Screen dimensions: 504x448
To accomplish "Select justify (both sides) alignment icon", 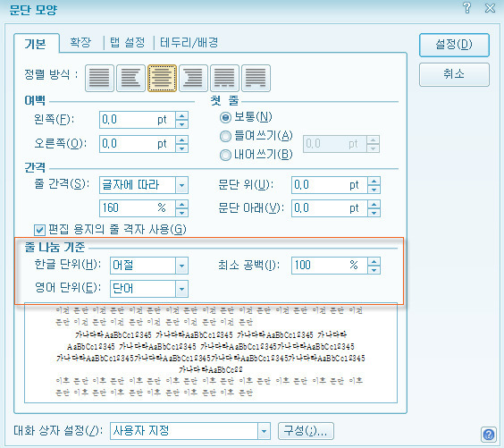I will click(x=99, y=78).
